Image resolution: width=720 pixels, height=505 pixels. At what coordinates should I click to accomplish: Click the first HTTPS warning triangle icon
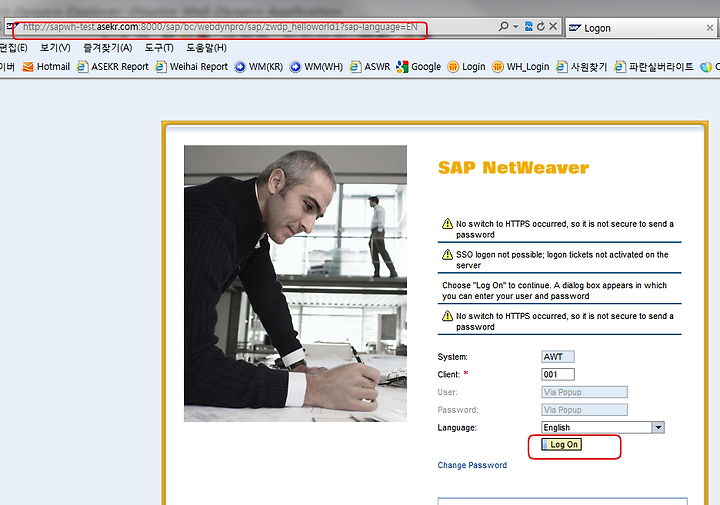point(447,224)
